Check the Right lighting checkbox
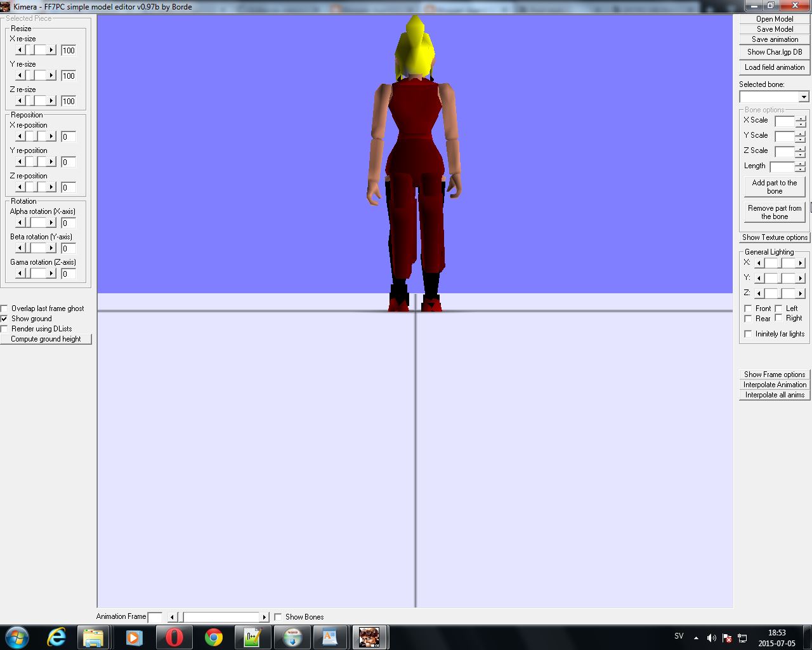The height and width of the screenshot is (650, 812). click(x=778, y=318)
